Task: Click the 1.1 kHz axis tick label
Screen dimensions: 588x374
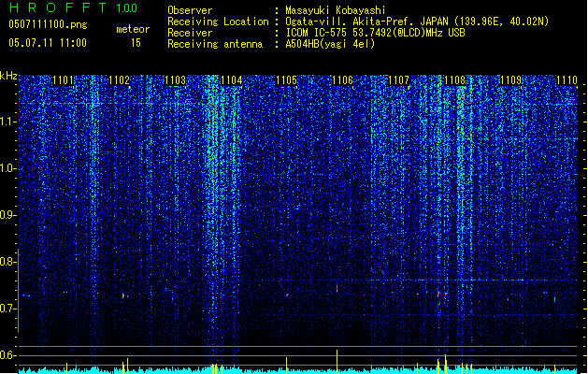Action: click(x=8, y=122)
